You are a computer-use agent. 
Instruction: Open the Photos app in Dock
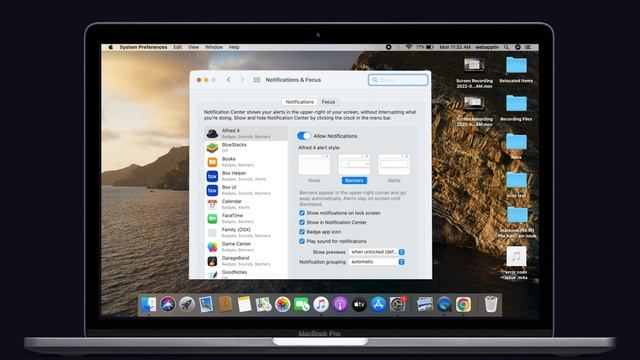(282, 304)
